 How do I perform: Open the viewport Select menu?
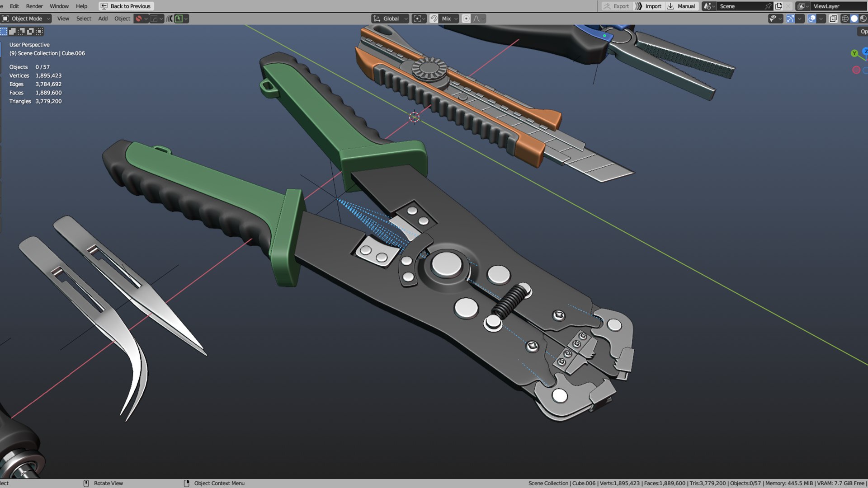(84, 19)
